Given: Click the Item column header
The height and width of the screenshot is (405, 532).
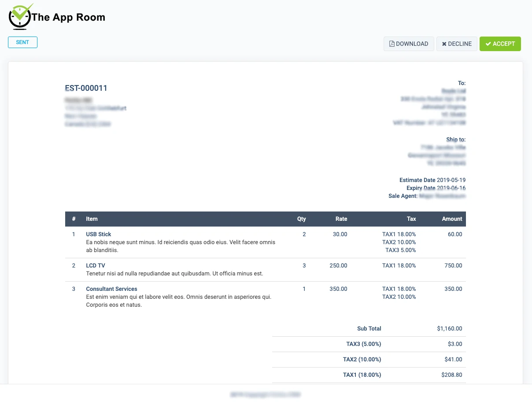Looking at the screenshot, I should tap(92, 219).
